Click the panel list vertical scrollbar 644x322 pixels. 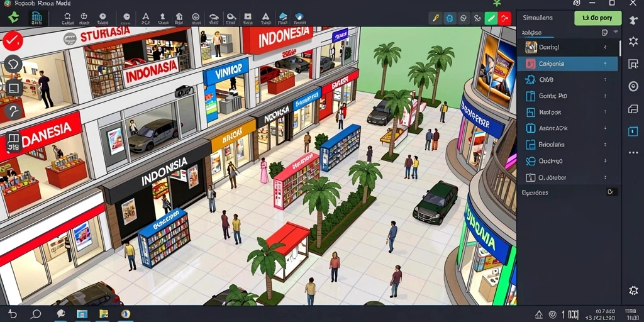tap(620, 48)
